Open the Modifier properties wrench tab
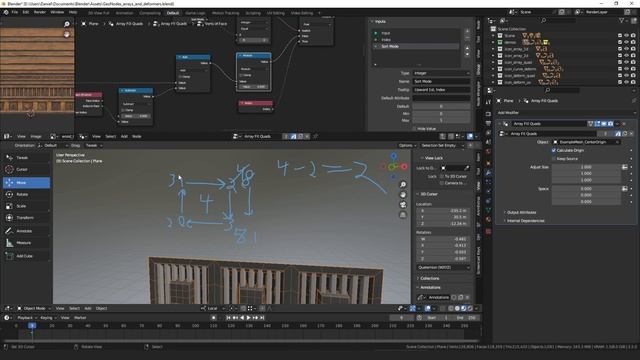This screenshot has width=640, height=360. tap(489, 173)
